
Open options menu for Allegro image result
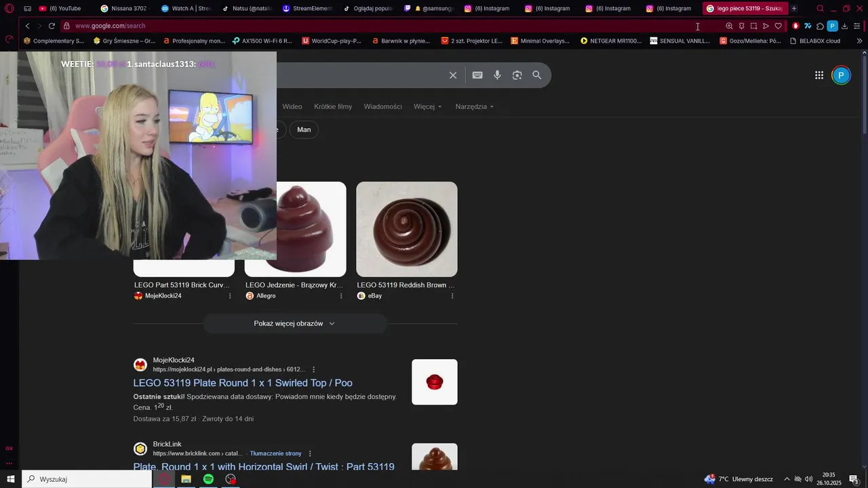(x=341, y=296)
